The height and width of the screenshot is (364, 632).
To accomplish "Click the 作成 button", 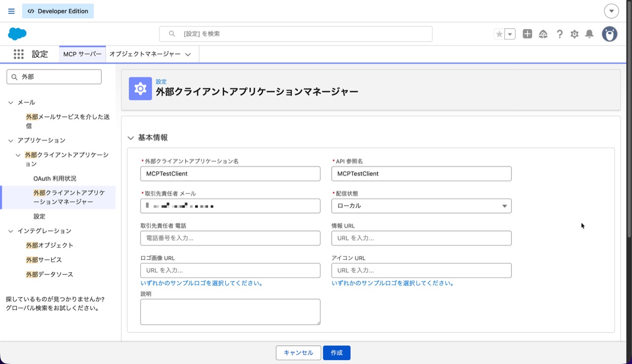I will click(x=337, y=353).
